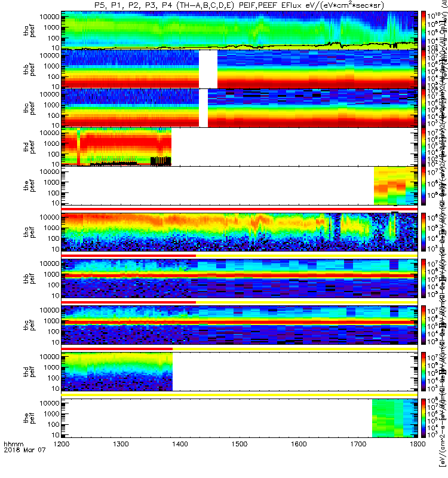Click the '2018 Mar 07' date label
The height and width of the screenshot is (478, 448).
pyautogui.click(x=24, y=450)
